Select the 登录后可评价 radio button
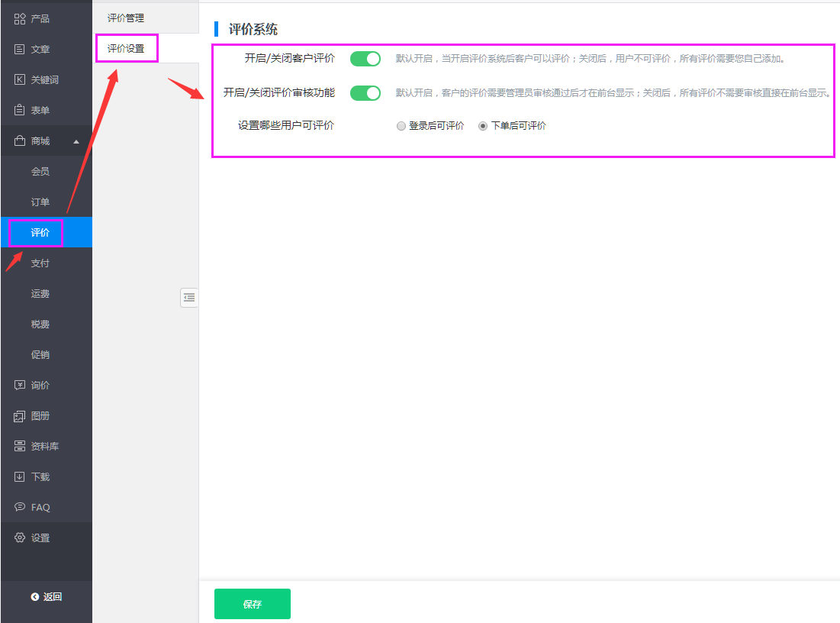The image size is (840, 623). [401, 127]
